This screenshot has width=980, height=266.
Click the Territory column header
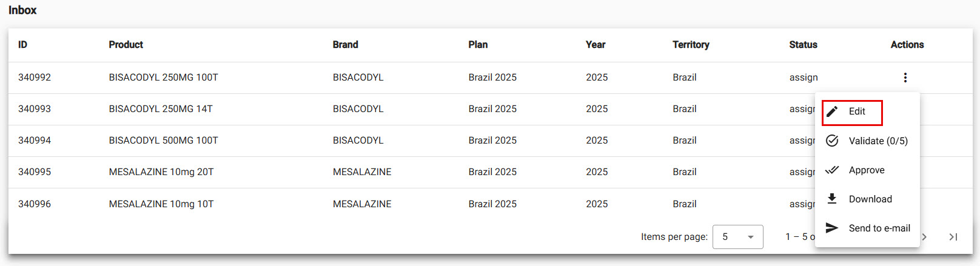[691, 45]
